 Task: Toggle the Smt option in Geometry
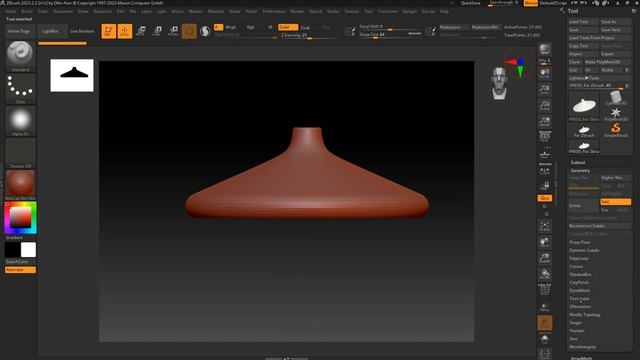pyautogui.click(x=616, y=202)
